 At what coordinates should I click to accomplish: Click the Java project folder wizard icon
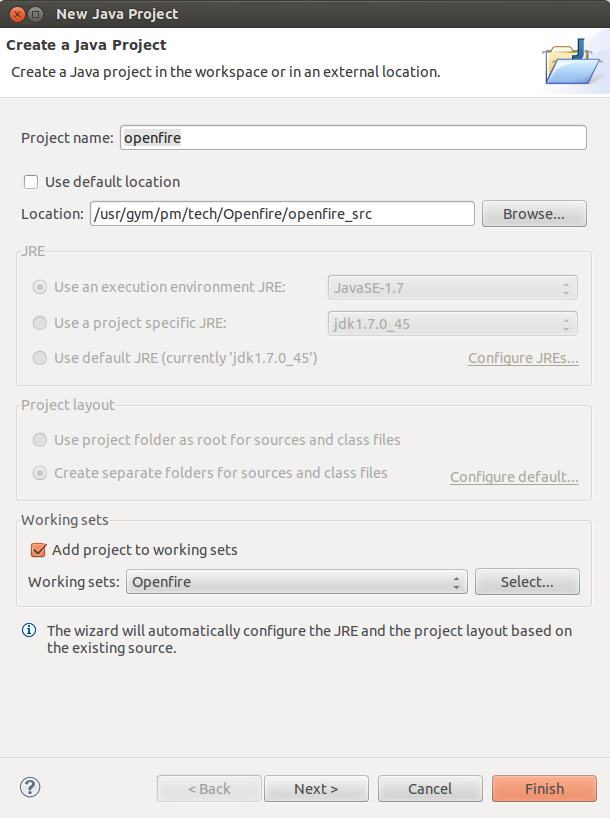click(572, 62)
